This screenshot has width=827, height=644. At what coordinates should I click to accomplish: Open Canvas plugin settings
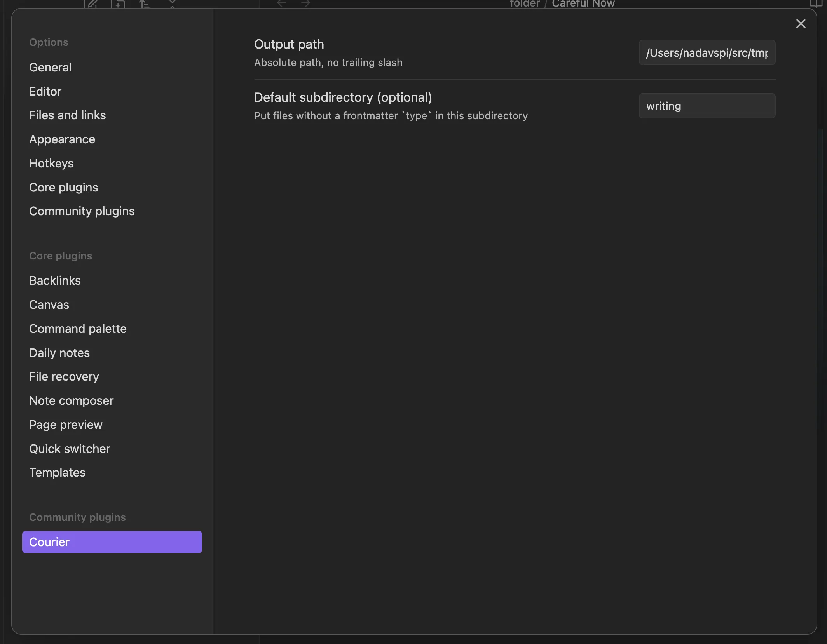coord(112,305)
